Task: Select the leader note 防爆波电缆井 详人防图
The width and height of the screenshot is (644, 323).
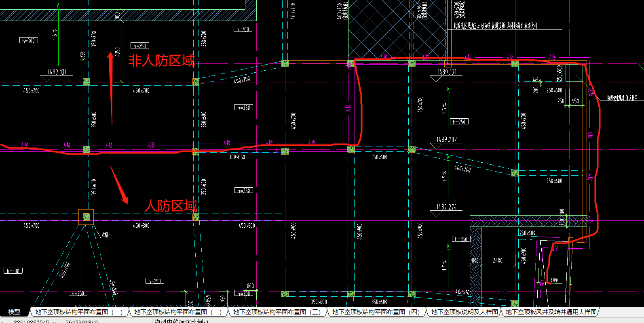Action: click(x=622, y=98)
